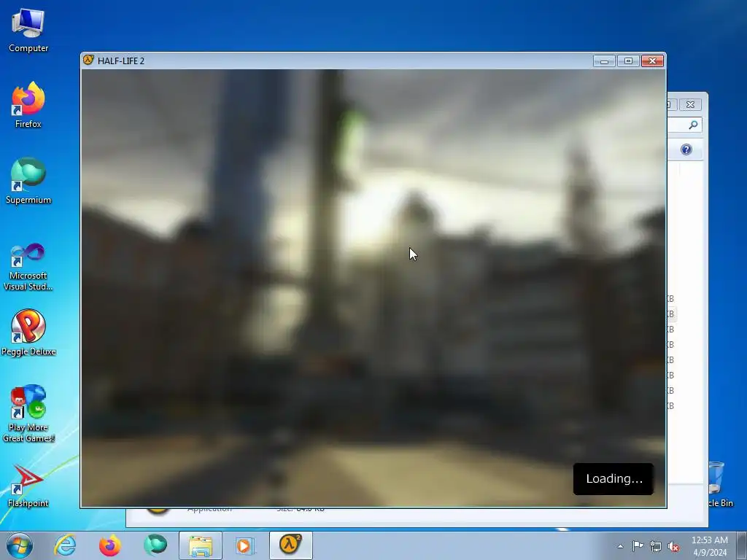
Task: Select the Peggle Deluxe desktop icon
Action: [28, 332]
